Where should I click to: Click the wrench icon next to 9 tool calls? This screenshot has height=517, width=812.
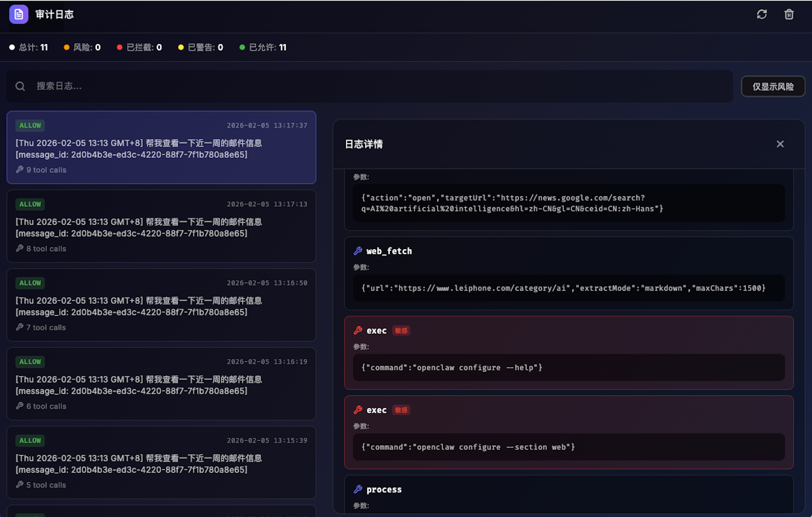pyautogui.click(x=19, y=169)
